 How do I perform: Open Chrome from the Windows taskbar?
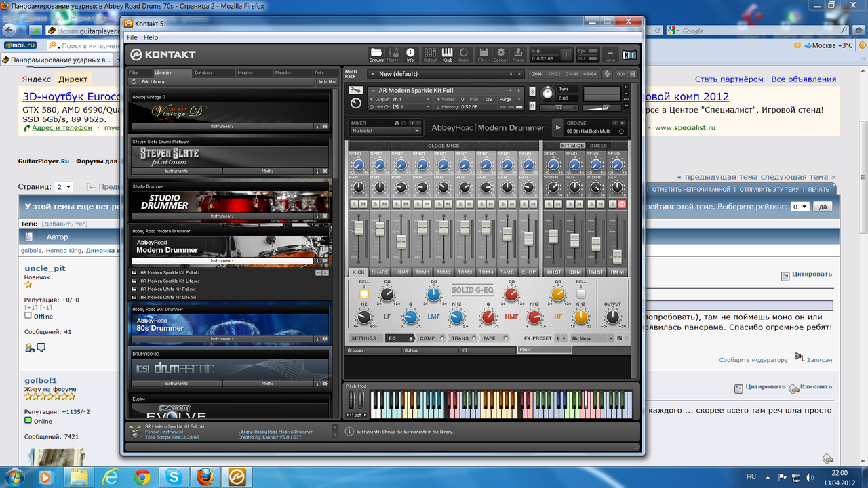pos(142,477)
